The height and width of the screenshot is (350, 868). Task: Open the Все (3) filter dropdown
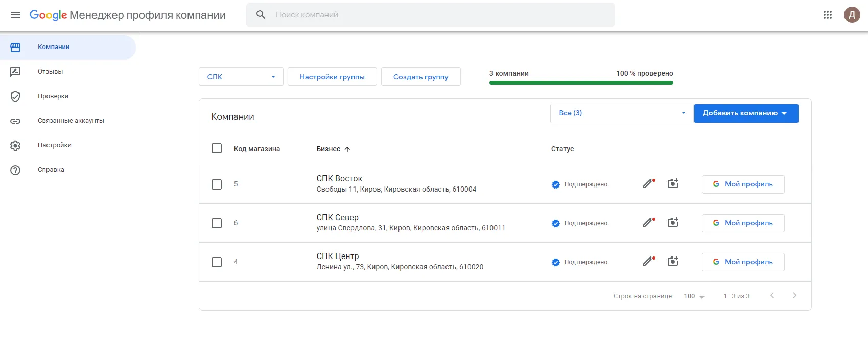[x=622, y=113]
